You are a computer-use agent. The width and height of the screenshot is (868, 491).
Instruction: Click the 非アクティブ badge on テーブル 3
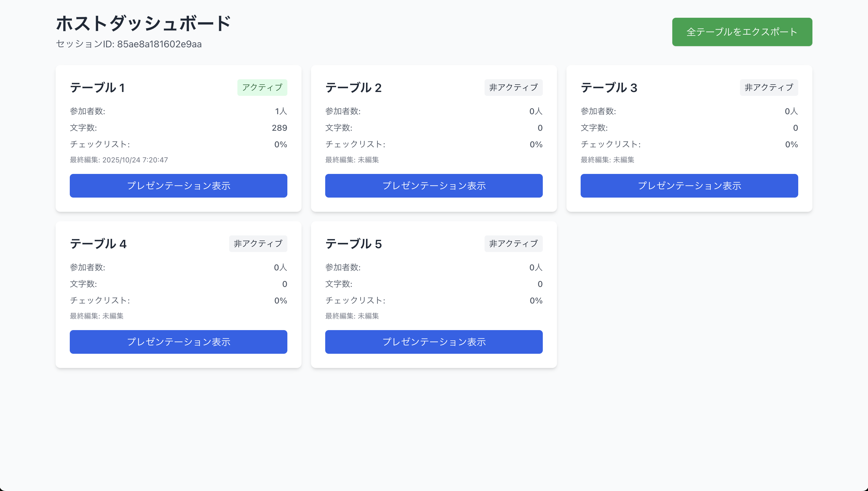coord(769,88)
